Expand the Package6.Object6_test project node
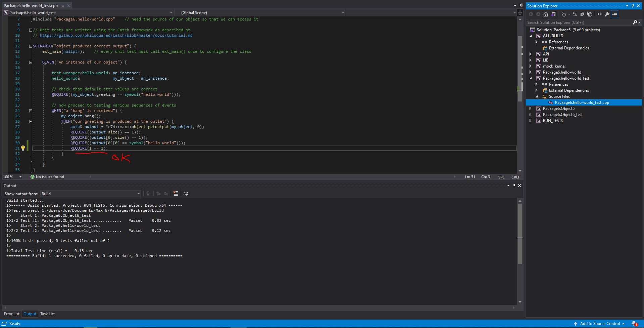The width and height of the screenshot is (644, 328). [531, 115]
